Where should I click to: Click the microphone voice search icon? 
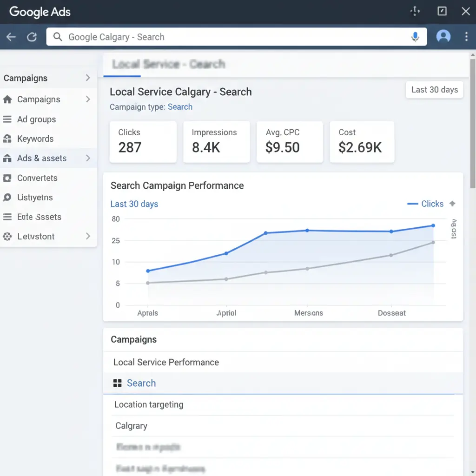(x=415, y=37)
